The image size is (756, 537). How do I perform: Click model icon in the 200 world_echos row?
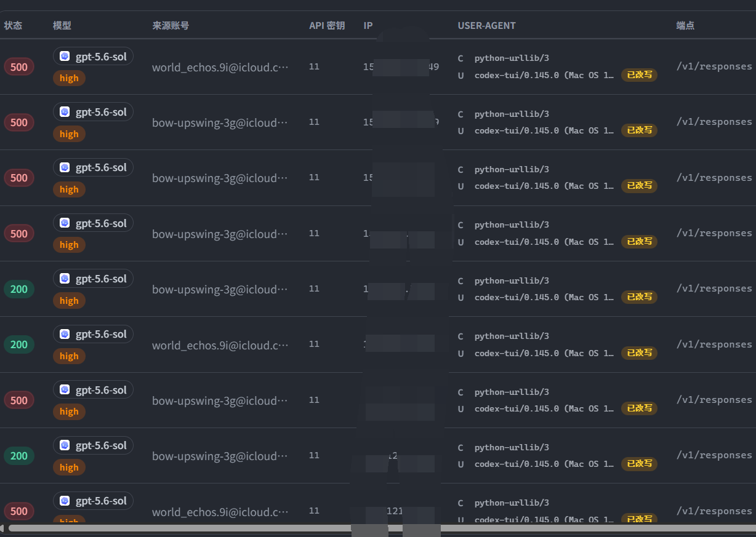(65, 334)
